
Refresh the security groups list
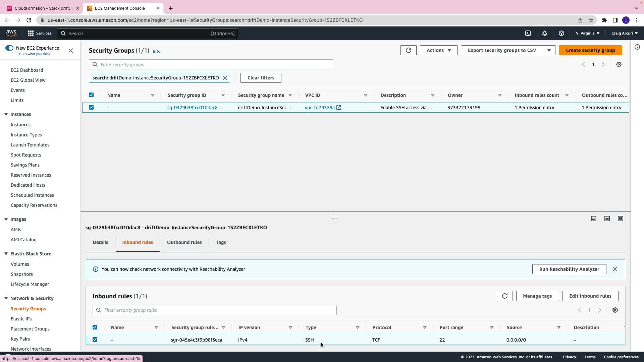[x=408, y=50]
